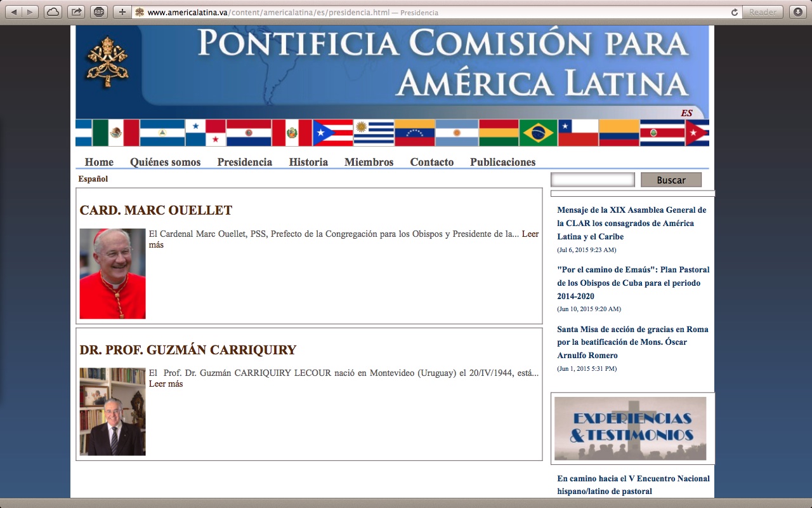
Task: Click the Reader button in address bar
Action: tap(763, 12)
